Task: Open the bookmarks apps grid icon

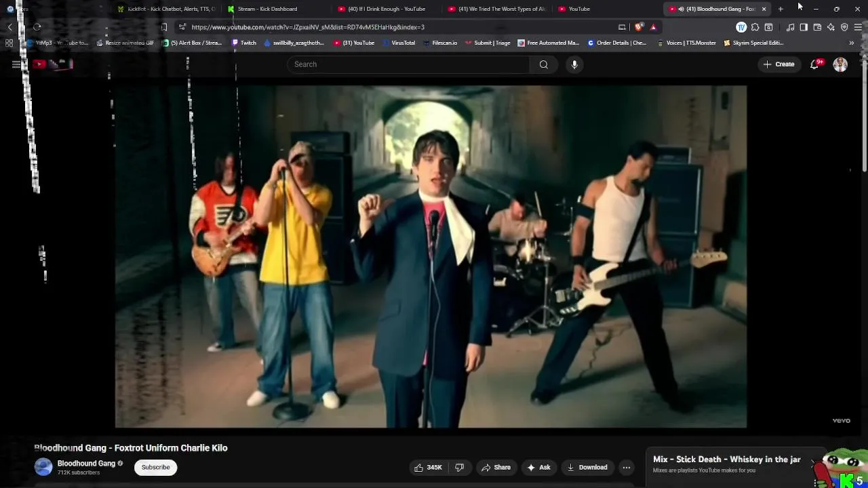Action: (9, 43)
